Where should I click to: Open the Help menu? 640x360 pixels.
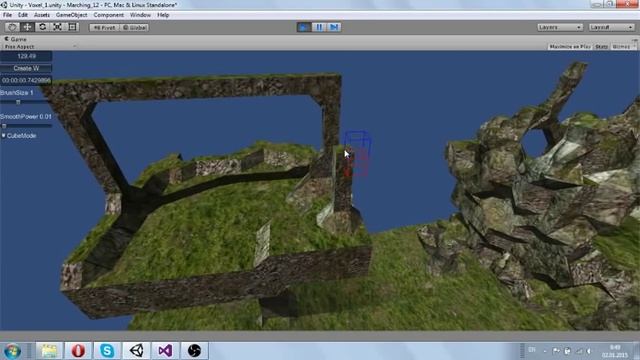(x=163, y=15)
